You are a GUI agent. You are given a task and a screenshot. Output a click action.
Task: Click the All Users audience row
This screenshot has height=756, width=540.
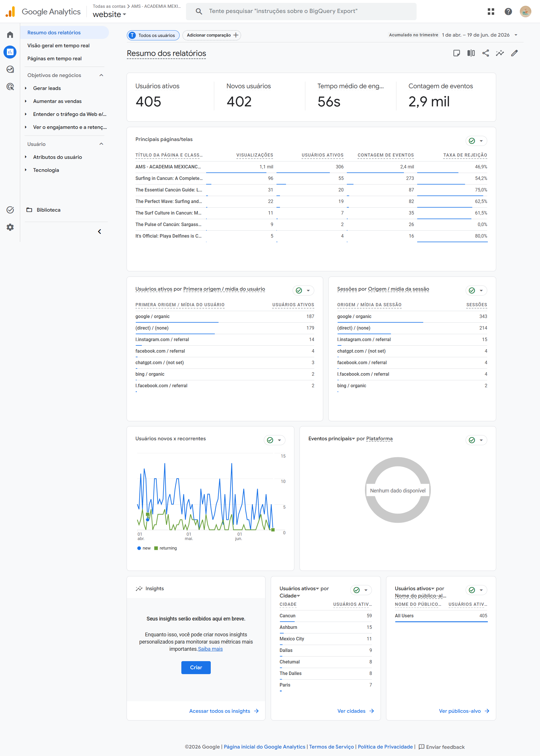click(x=441, y=616)
